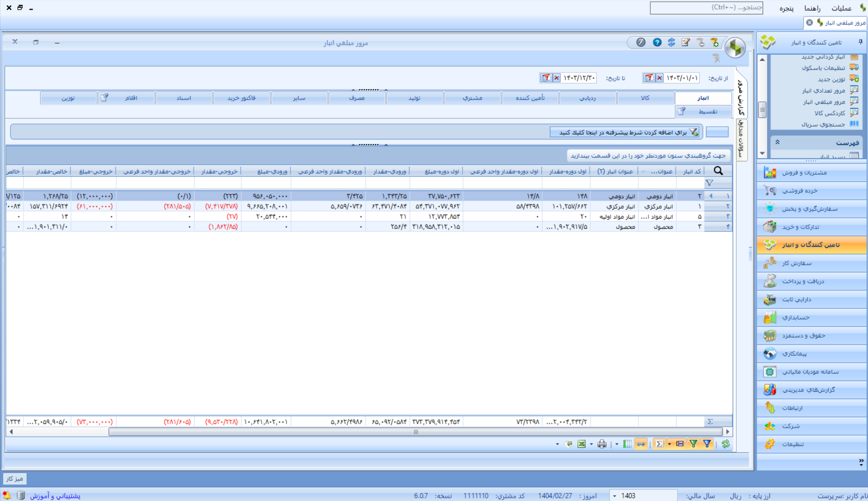Screen dimensions: 868x501
Task: Select the مشتری tab
Action: pyautogui.click(x=472, y=98)
